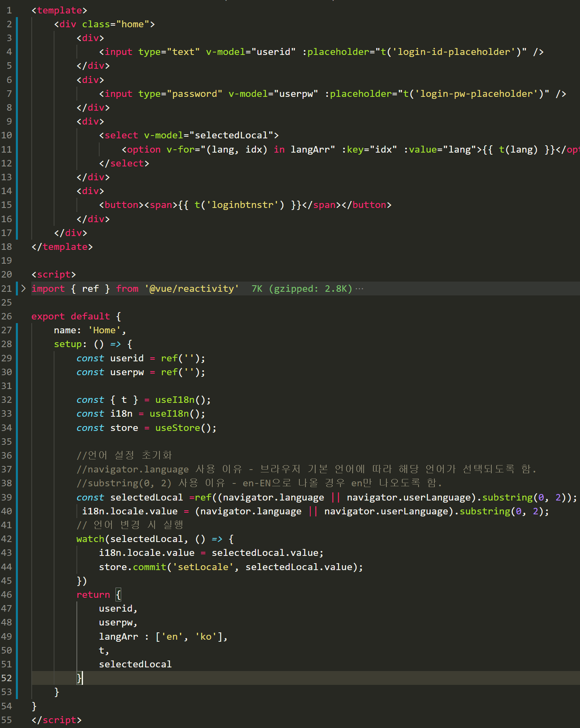Select line number 39 in the gutter
This screenshot has height=728, width=580.
(7, 497)
